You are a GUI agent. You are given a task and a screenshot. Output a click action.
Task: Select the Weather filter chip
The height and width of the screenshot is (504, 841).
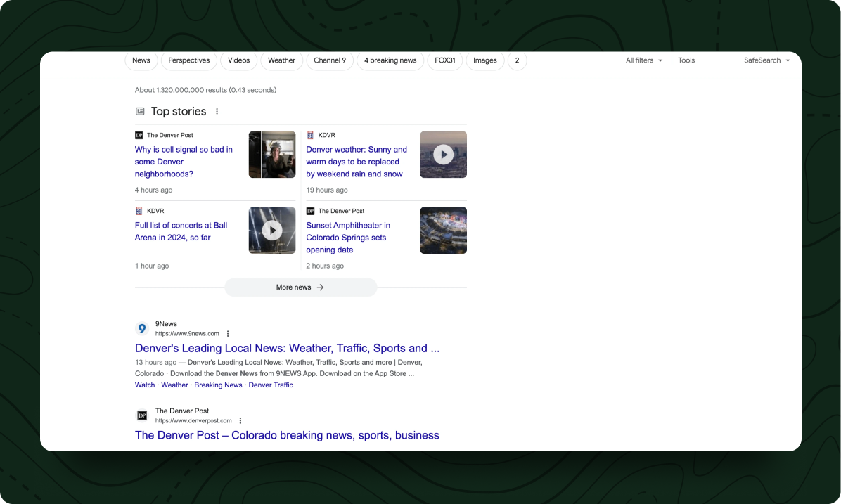pyautogui.click(x=281, y=60)
